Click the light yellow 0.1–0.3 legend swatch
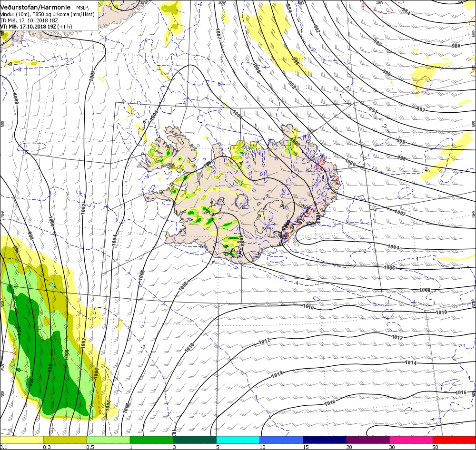 (21, 440)
